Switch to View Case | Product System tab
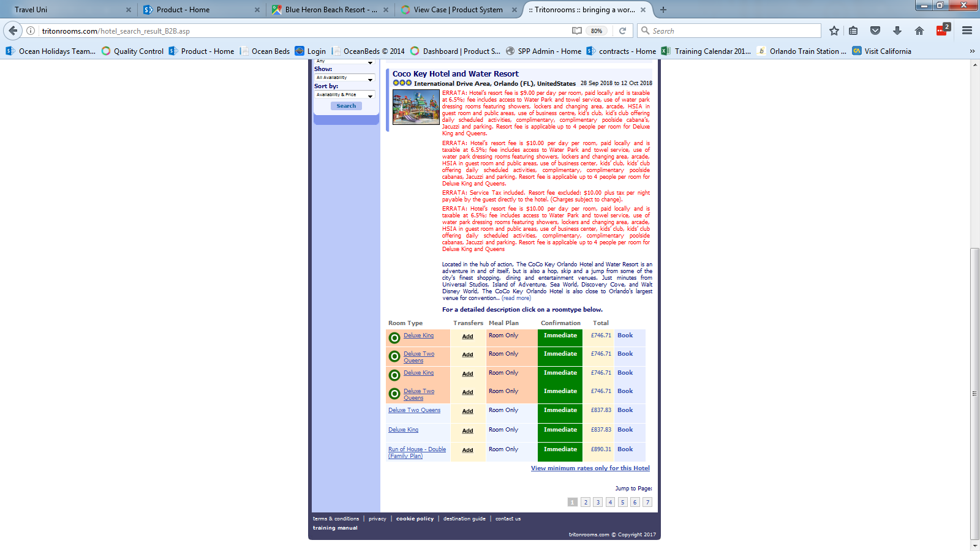The image size is (980, 551). (459, 10)
